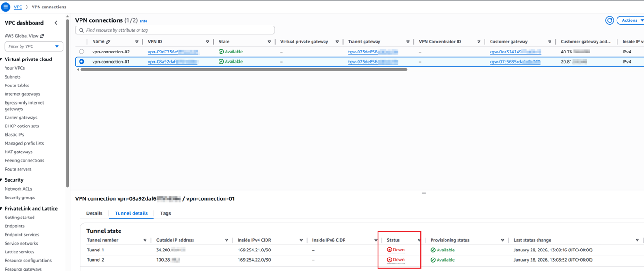Screen dimensions: 644x271
Task: Sort by the Tunnel number column arrow
Action: point(145,240)
